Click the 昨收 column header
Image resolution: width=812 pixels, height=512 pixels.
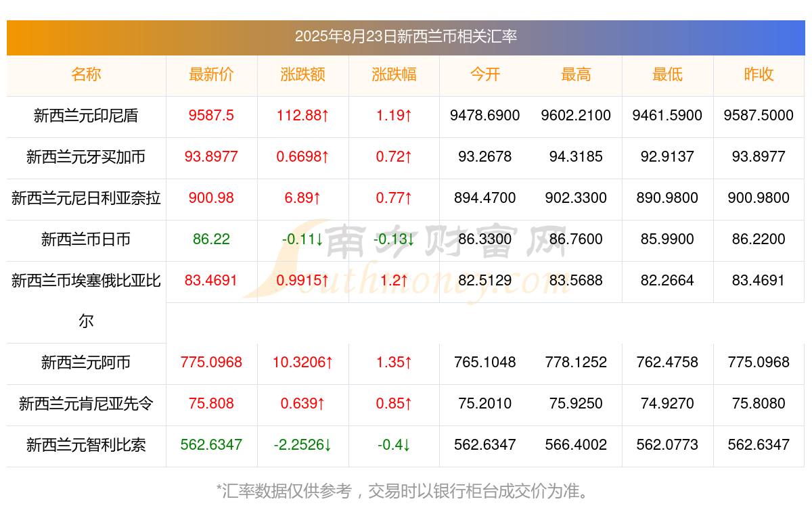click(x=759, y=74)
